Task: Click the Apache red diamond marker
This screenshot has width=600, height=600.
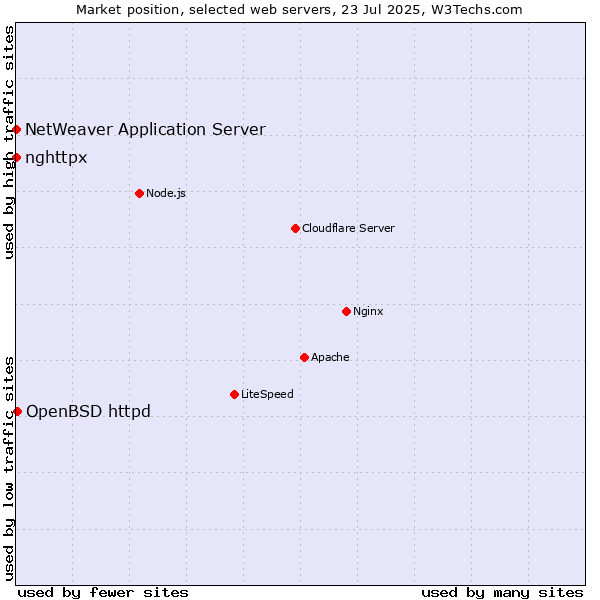Action: [305, 358]
